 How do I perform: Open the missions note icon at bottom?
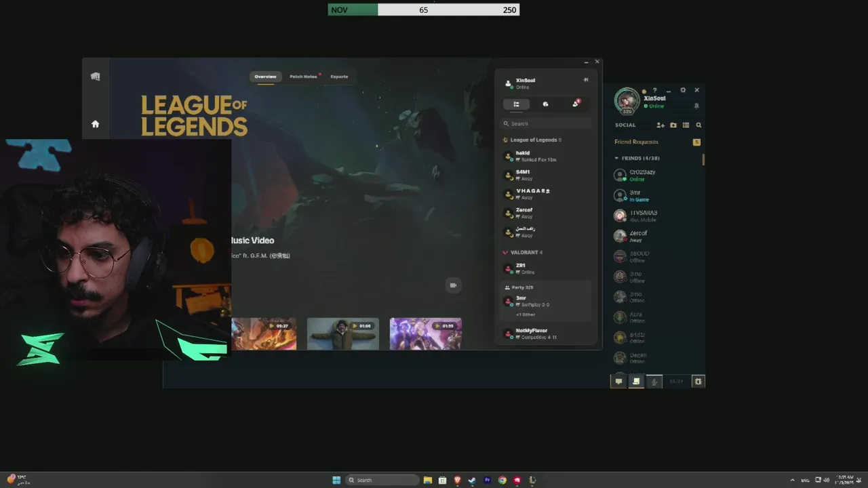tap(636, 382)
